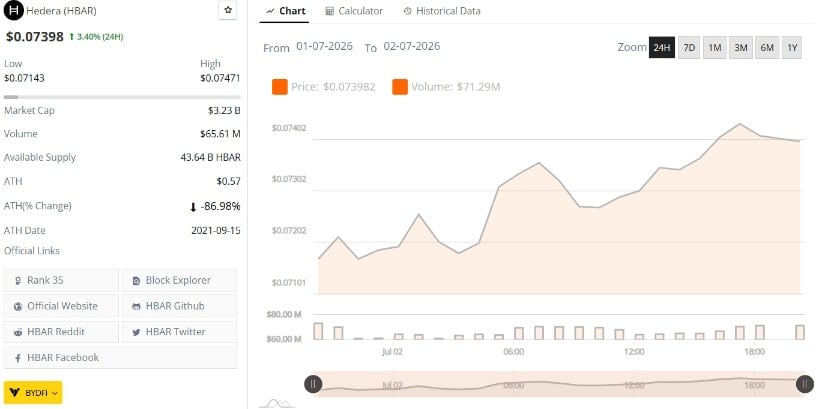Select the 1Y zoom range

792,47
